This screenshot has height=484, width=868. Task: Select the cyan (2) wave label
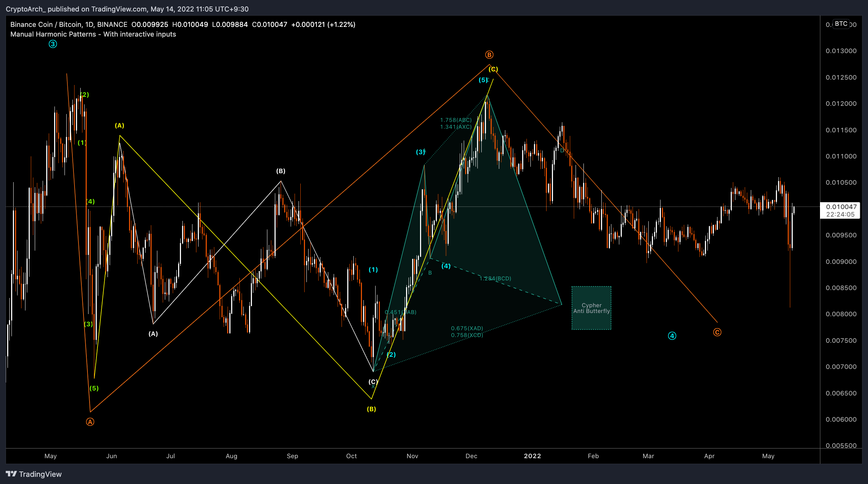[x=391, y=355]
